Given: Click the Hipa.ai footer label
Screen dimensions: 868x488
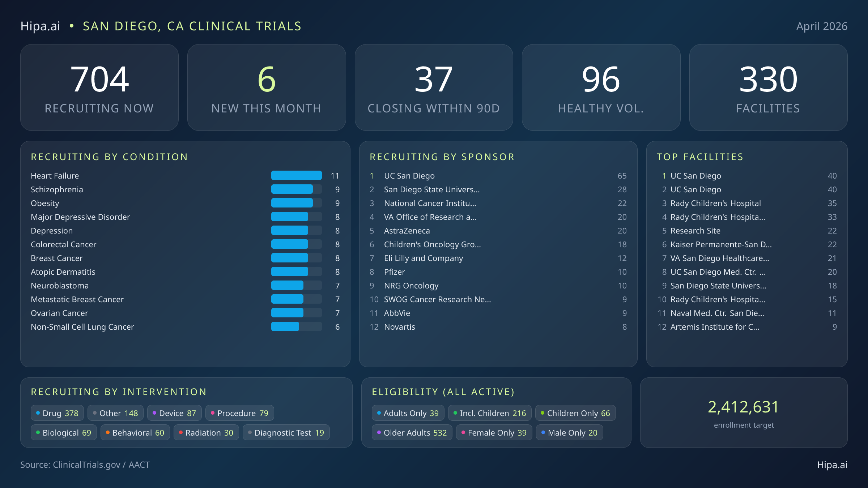Looking at the screenshot, I should pos(832,465).
